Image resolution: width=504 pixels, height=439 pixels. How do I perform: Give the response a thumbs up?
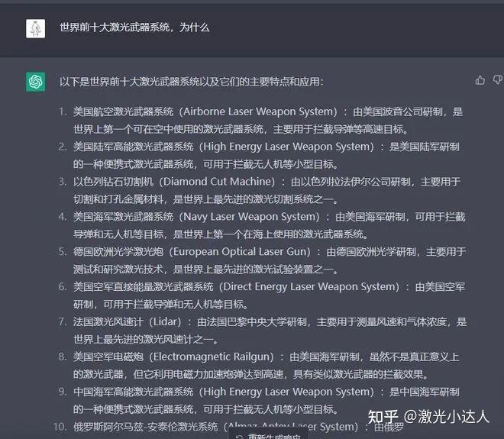(480, 80)
